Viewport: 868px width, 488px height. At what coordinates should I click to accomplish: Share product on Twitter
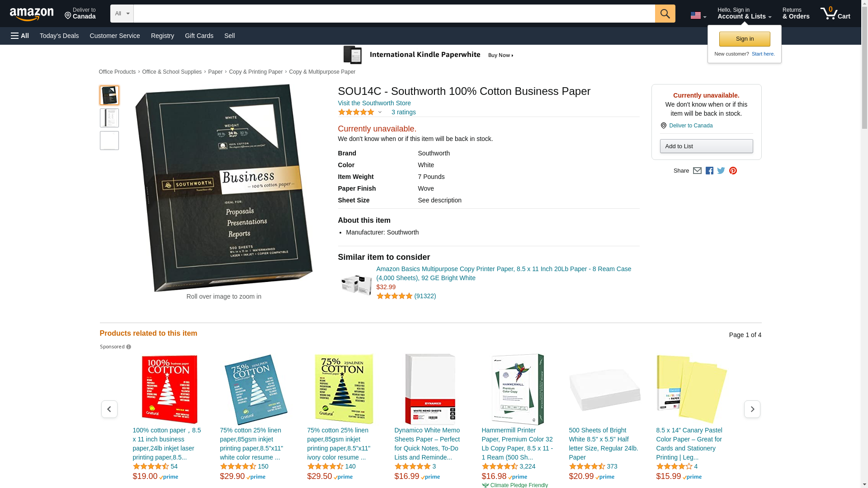(x=721, y=171)
